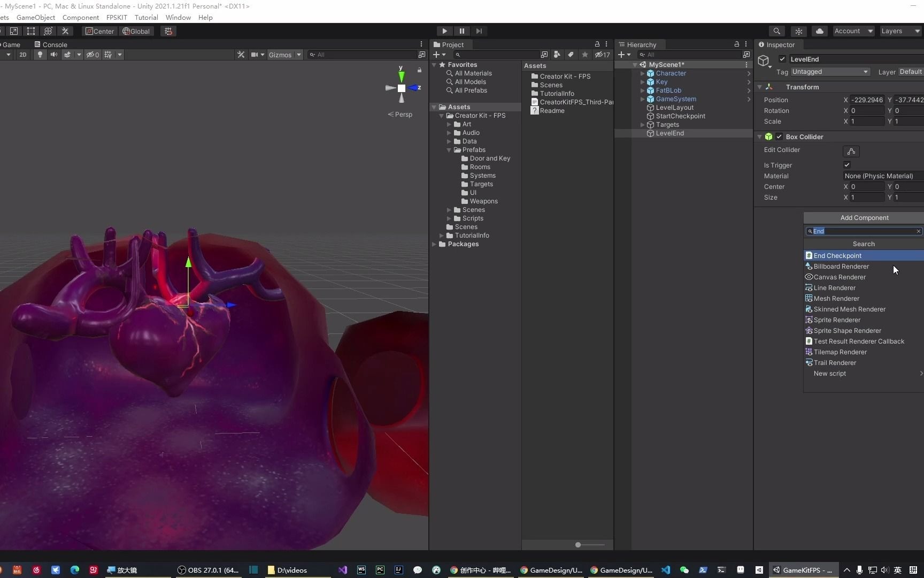Click the Favorites star in Project toolbar
Screen dimensions: 924x578
click(585, 55)
